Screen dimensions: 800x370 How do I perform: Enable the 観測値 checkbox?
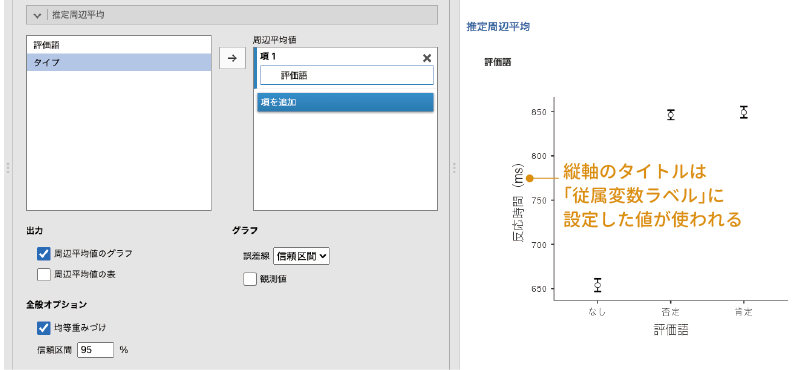[250, 279]
